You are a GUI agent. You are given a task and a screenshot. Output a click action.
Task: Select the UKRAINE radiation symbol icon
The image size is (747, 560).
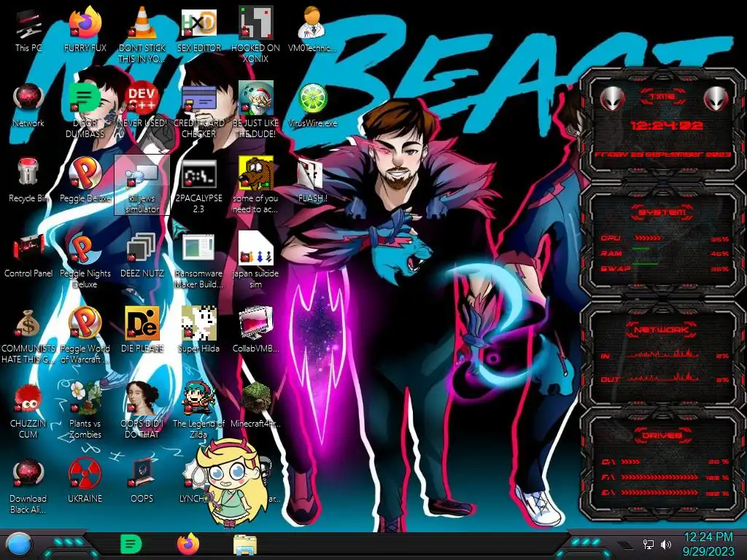(85, 481)
